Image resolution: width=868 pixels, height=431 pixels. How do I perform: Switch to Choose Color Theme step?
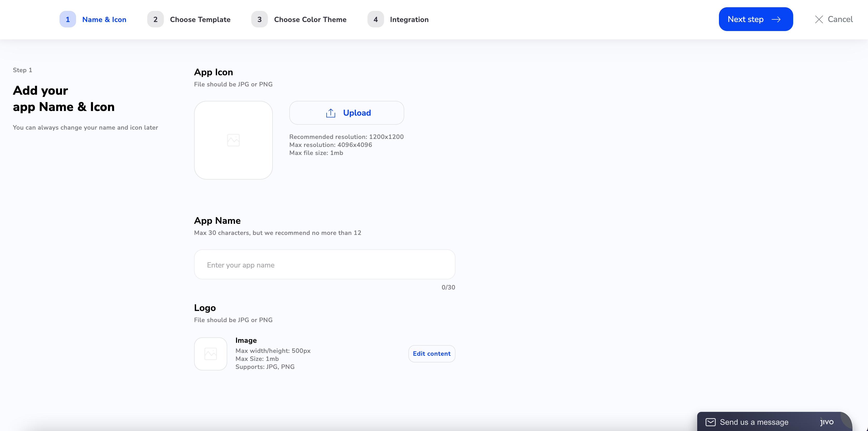click(x=310, y=19)
